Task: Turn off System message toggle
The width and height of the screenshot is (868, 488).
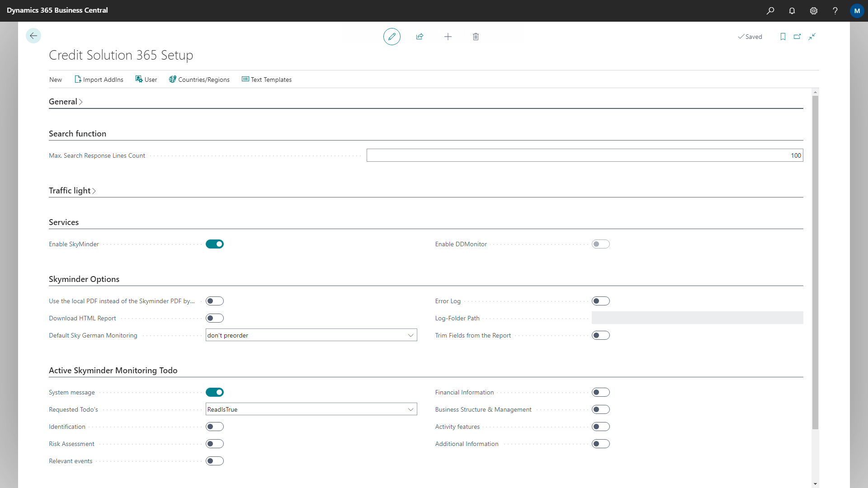Action: coord(215,392)
